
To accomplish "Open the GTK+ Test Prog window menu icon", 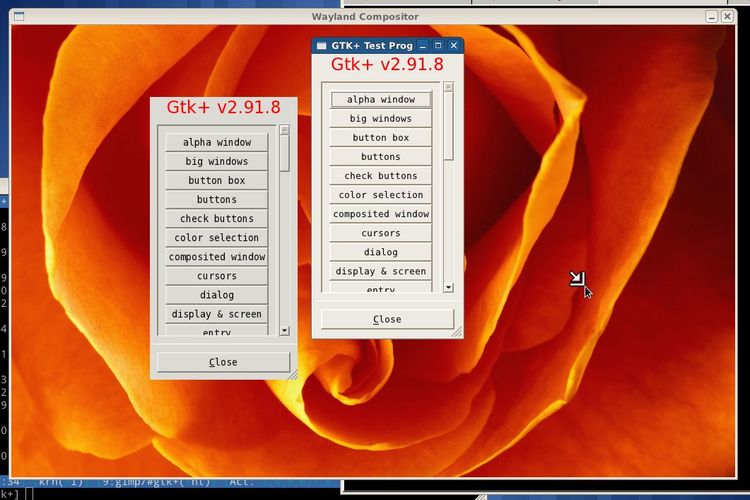I will [321, 46].
